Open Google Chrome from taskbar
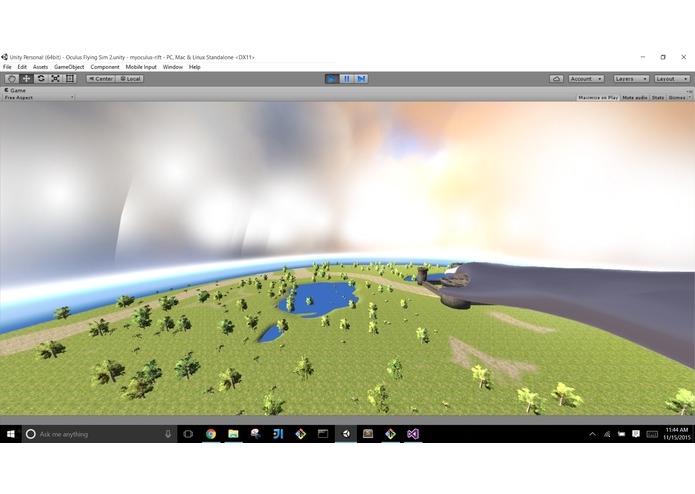695x494 pixels. tap(211, 434)
